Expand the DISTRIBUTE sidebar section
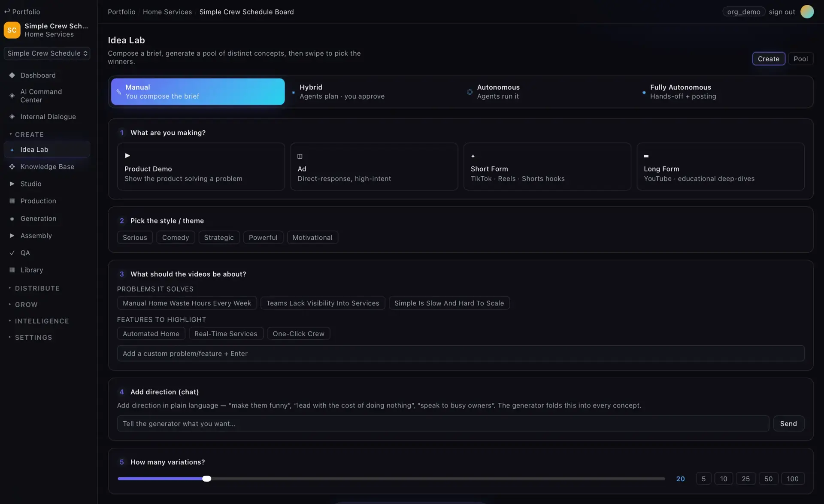Viewport: 824px width, 504px height. coord(37,288)
